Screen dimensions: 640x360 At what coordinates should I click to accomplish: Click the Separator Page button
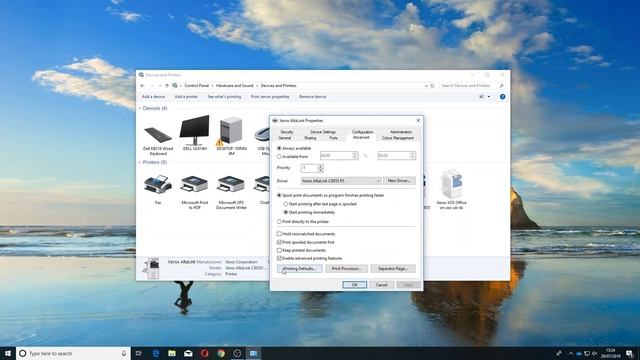click(x=393, y=269)
